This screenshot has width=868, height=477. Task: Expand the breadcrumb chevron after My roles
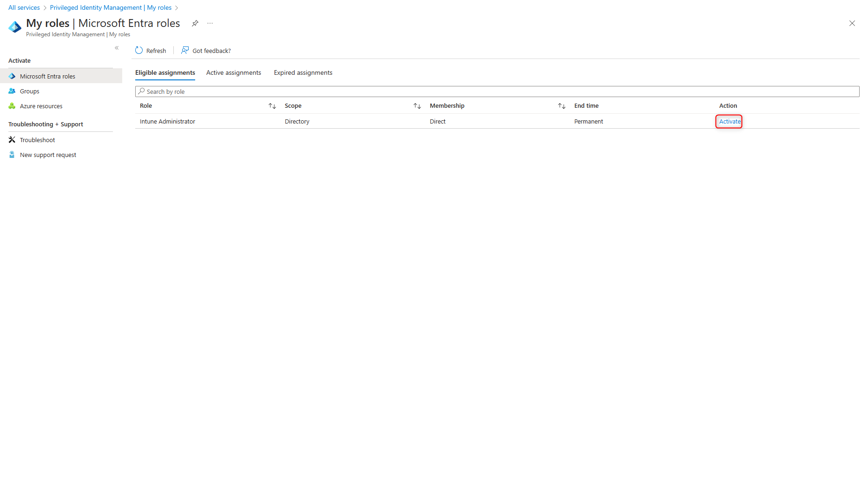177,7
